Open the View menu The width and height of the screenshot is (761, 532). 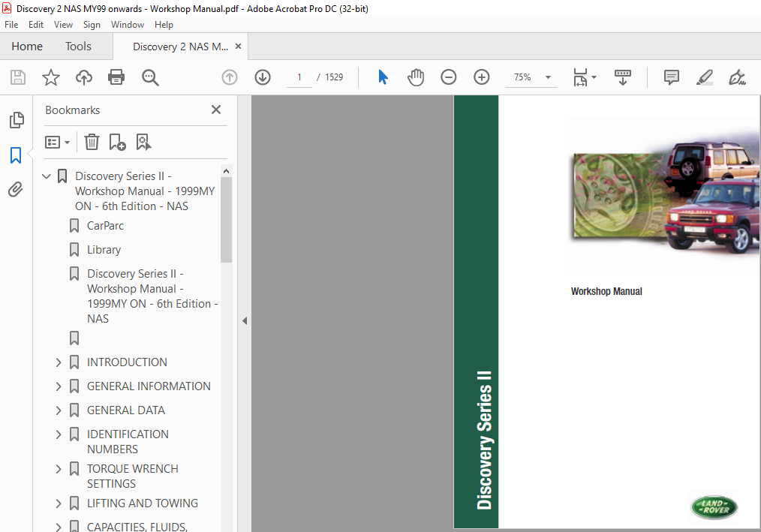click(63, 25)
